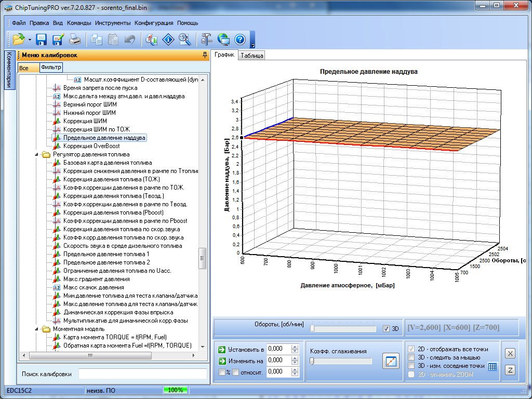The width and height of the screenshot is (532, 399).
Task: Click the hammer and wrench settings icon
Action: (207, 39)
